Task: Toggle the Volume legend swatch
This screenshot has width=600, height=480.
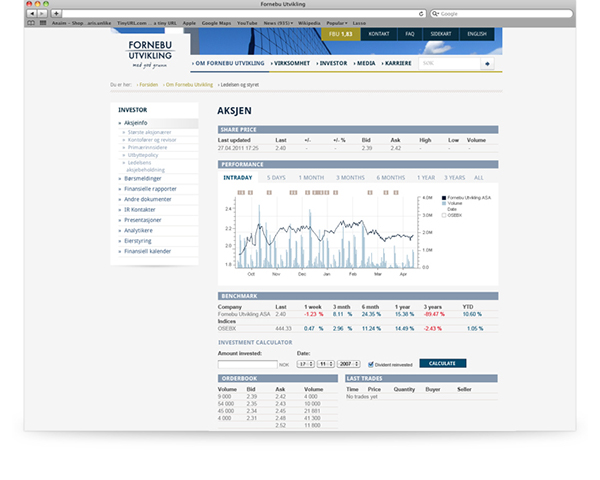Action: pos(444,204)
